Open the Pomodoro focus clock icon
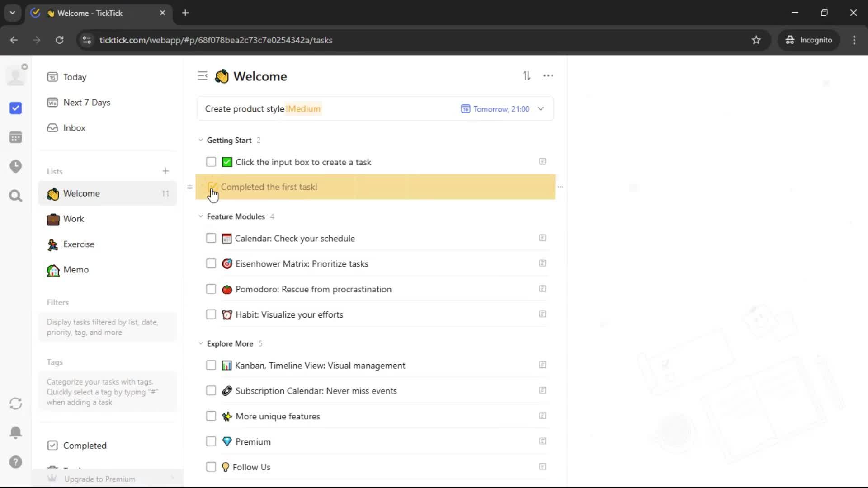 point(15,166)
